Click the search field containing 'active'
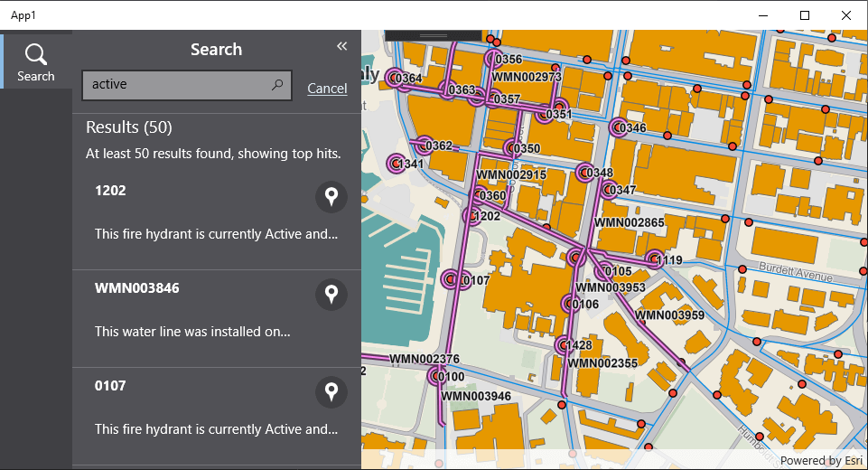Viewport: 868px width, 470px height. coord(176,85)
